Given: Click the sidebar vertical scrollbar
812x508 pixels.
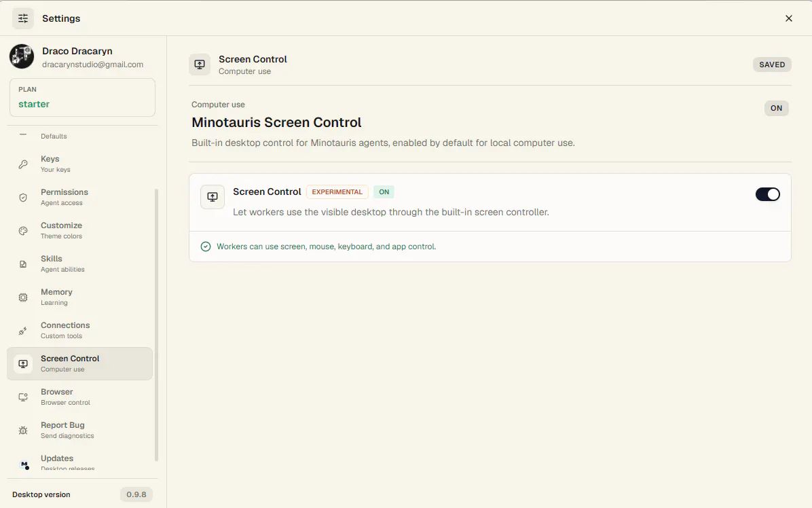Looking at the screenshot, I should [156, 325].
